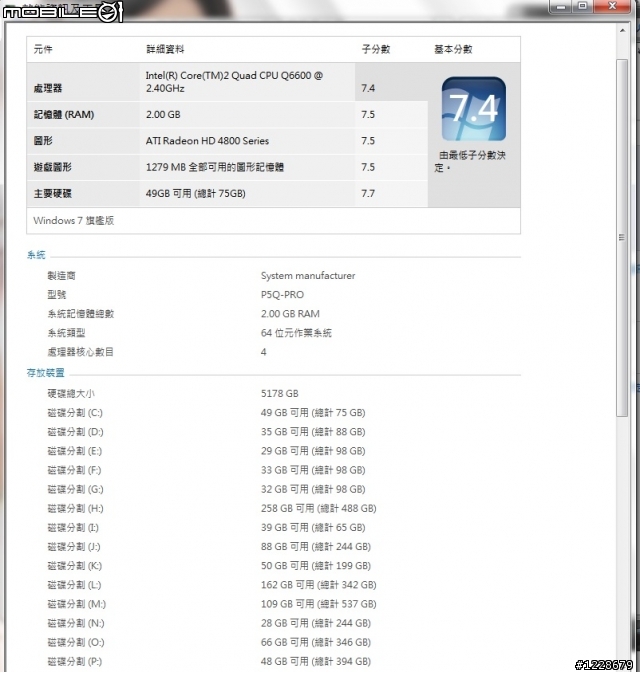
Task: Click the 磁碟分割 (C:) row
Action: point(206,413)
